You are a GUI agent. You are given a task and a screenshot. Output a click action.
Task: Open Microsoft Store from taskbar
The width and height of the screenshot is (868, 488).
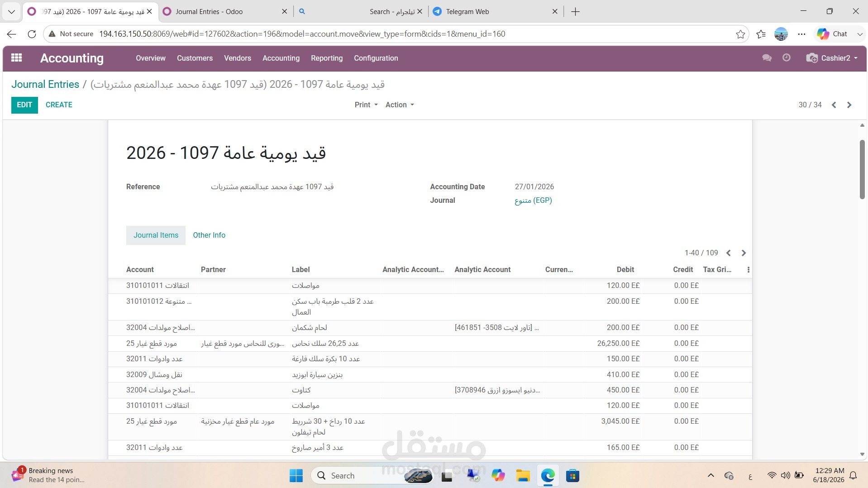[x=572, y=476]
